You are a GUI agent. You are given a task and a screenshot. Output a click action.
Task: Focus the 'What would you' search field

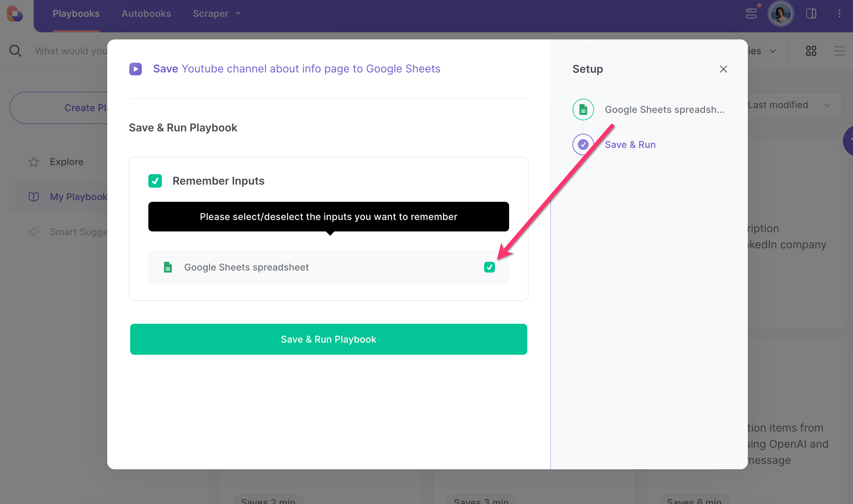coord(71,51)
